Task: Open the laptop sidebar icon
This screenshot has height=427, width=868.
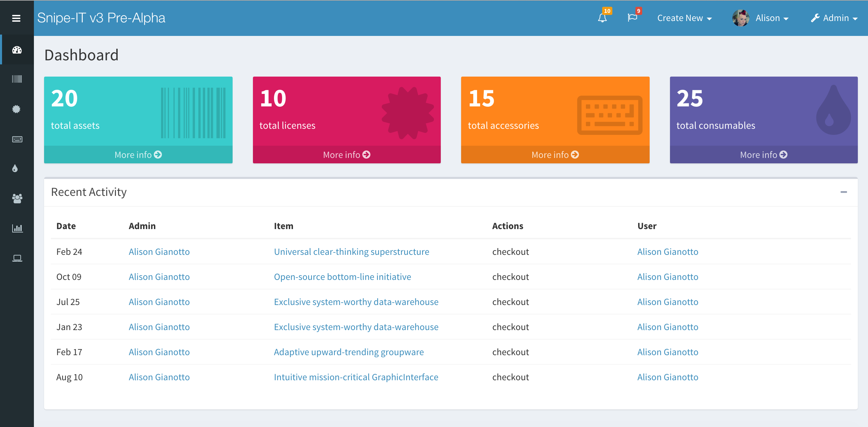Action: click(17, 258)
